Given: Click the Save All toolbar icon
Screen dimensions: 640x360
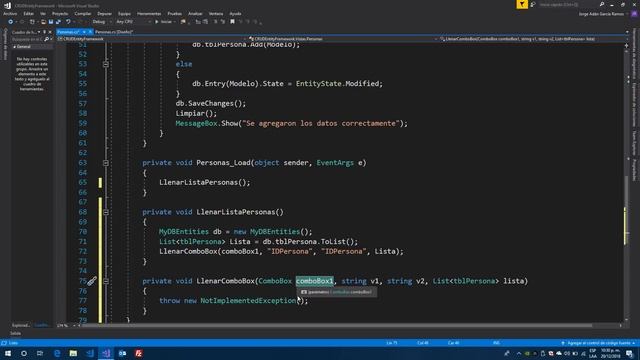Looking at the screenshot, I should coord(58,22).
